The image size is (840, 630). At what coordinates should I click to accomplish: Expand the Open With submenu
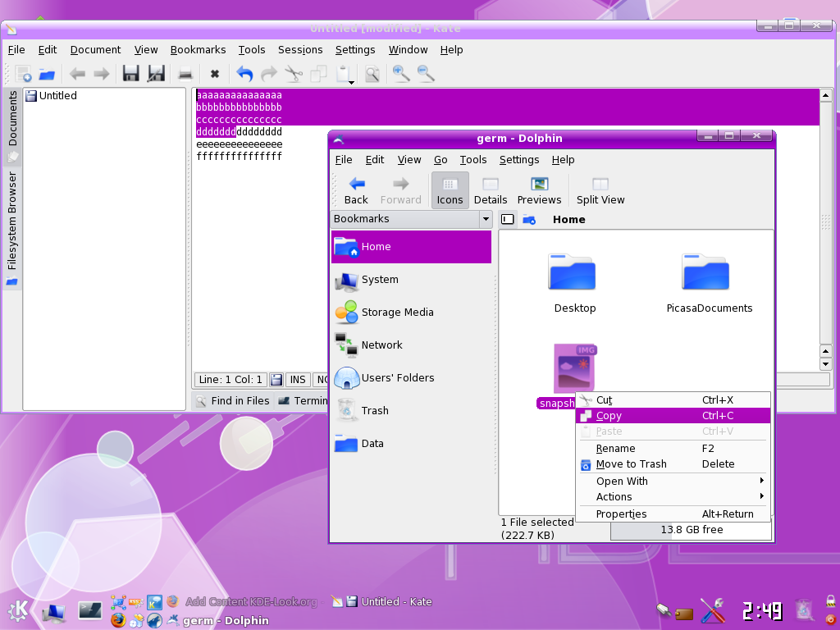pyautogui.click(x=673, y=481)
